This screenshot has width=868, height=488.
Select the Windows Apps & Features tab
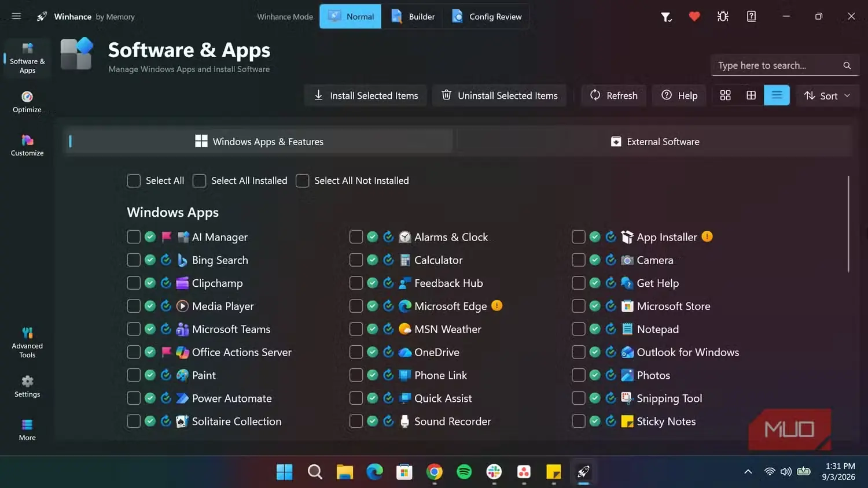[259, 142]
